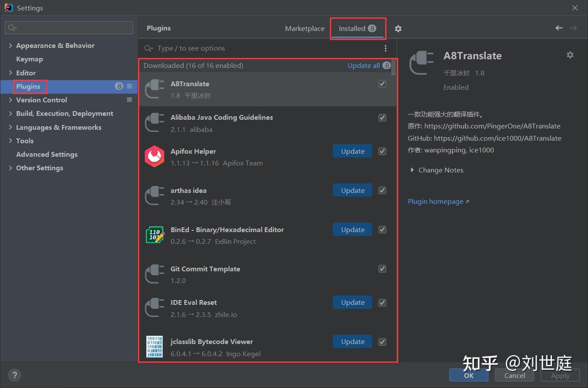The width and height of the screenshot is (588, 388).
Task: Expand Appearance & Behavior settings
Action: (x=10, y=45)
